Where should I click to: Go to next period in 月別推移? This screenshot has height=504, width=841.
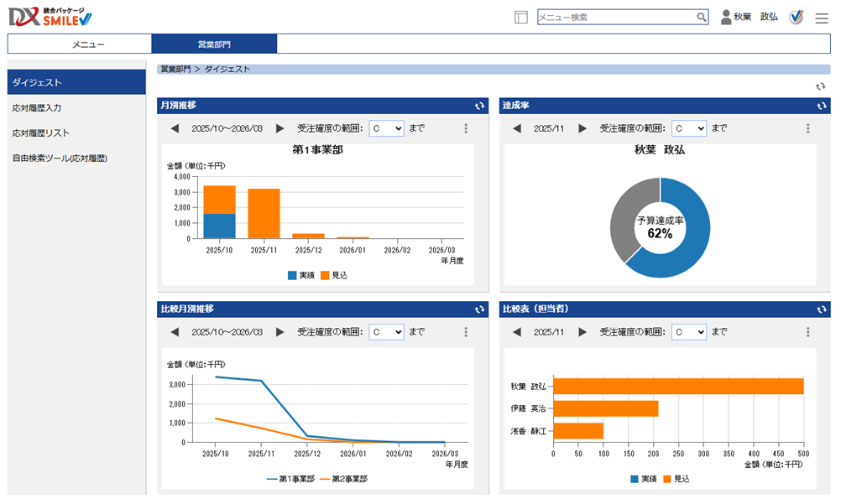(280, 128)
